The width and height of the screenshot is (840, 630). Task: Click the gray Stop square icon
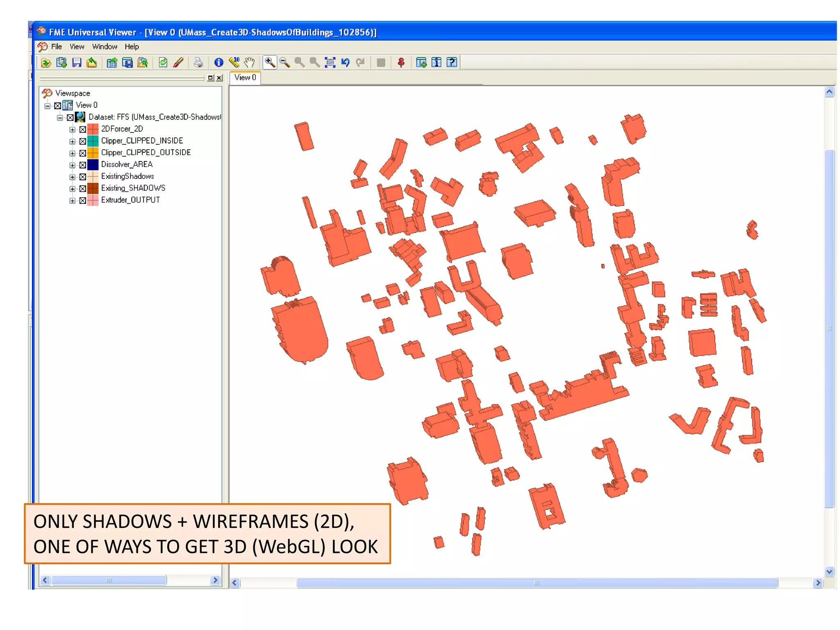381,63
